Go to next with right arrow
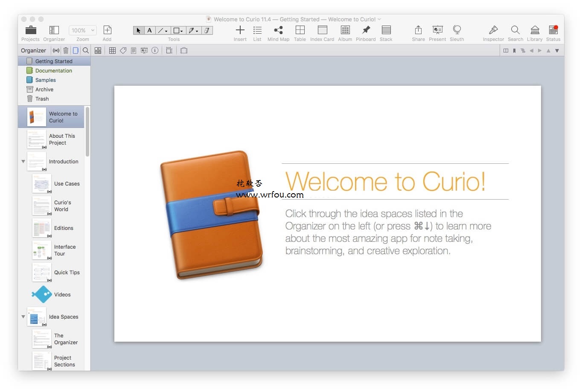This screenshot has width=582, height=392. pyautogui.click(x=540, y=50)
